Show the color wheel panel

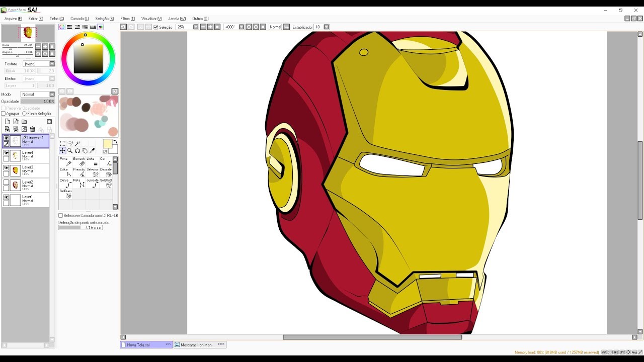pyautogui.click(x=62, y=27)
